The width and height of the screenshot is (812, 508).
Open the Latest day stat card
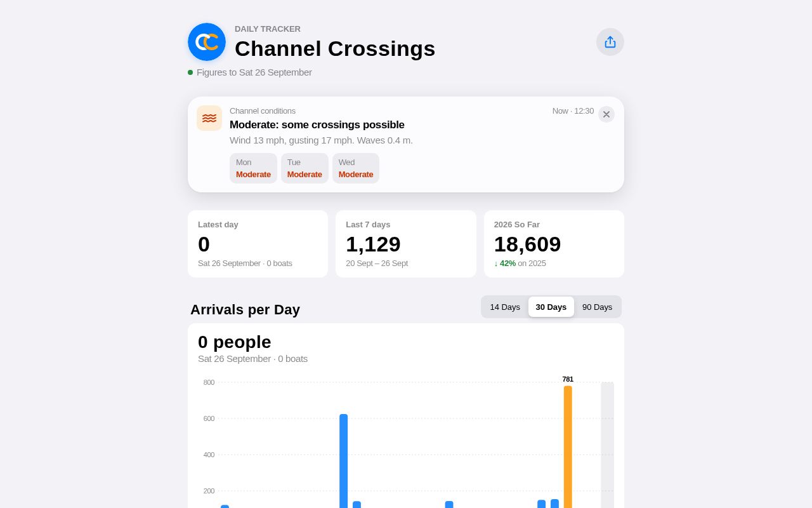pos(258,244)
